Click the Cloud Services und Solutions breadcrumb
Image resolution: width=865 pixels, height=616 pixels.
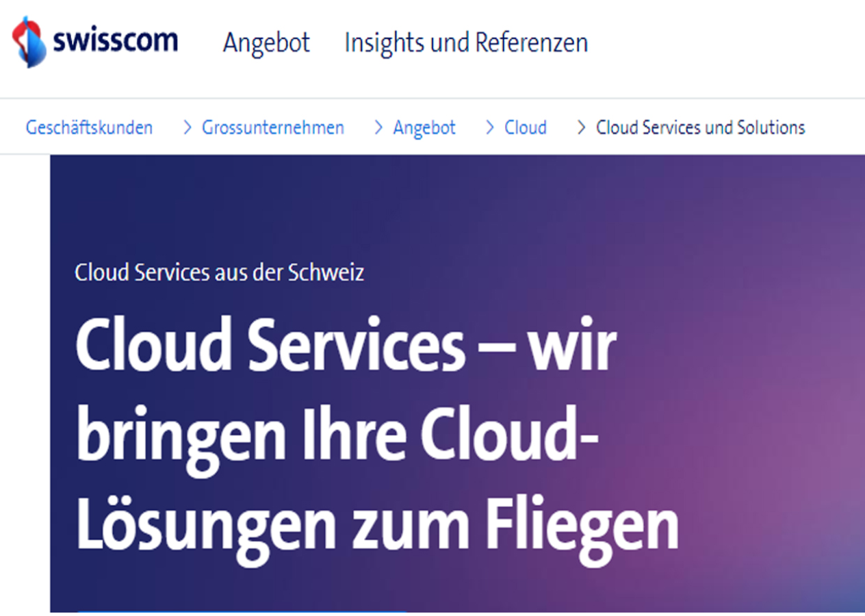coord(700,127)
